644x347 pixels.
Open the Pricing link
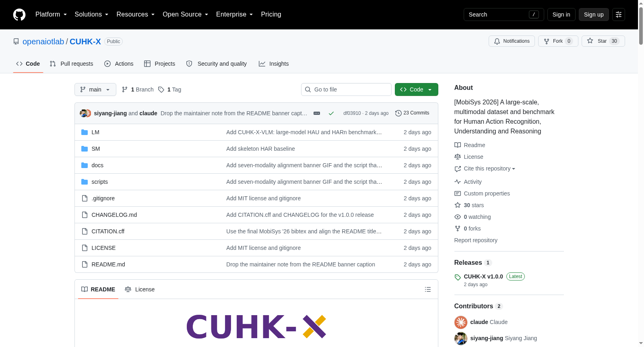[x=271, y=15]
